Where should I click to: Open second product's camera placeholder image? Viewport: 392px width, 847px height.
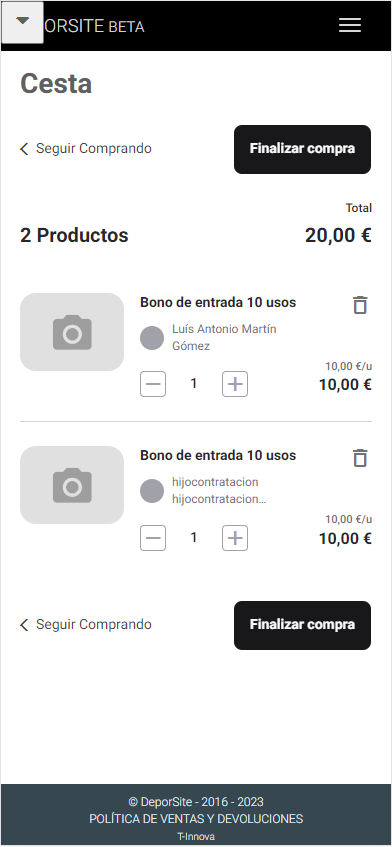pyautogui.click(x=72, y=485)
